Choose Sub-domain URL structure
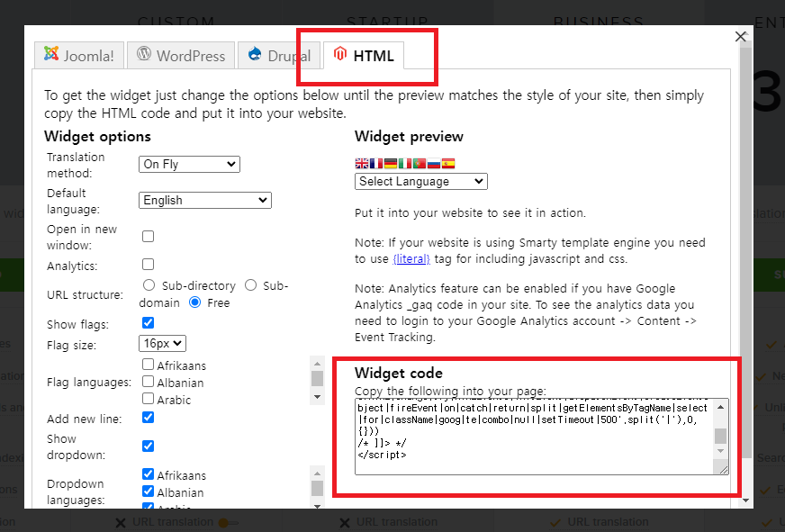785x532 pixels. click(250, 285)
